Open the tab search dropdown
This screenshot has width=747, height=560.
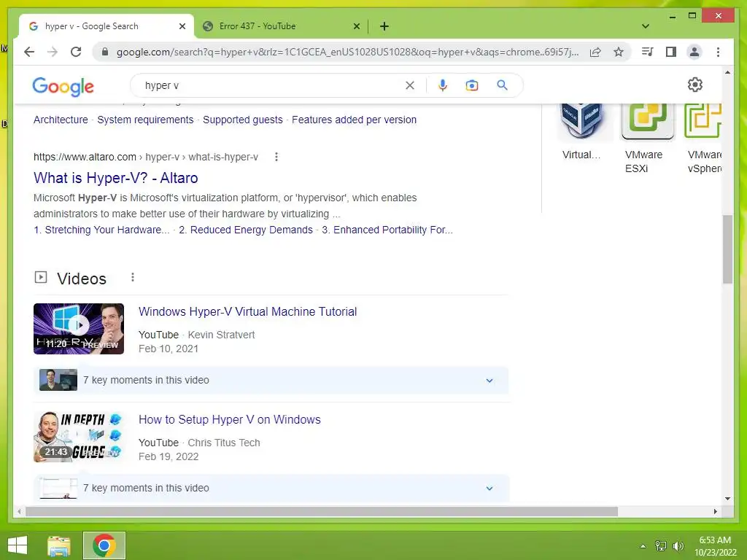point(645,26)
